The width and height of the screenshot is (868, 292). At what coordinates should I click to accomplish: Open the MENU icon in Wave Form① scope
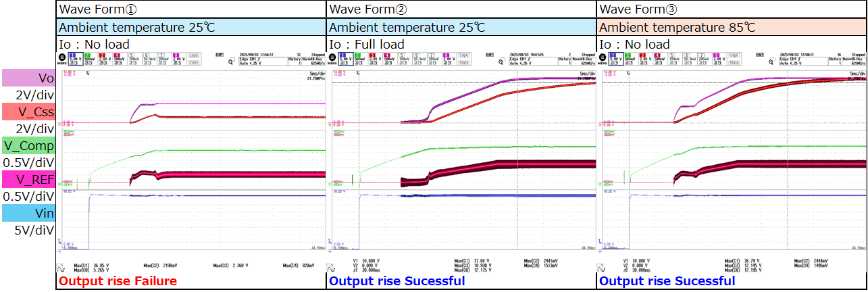(62, 59)
